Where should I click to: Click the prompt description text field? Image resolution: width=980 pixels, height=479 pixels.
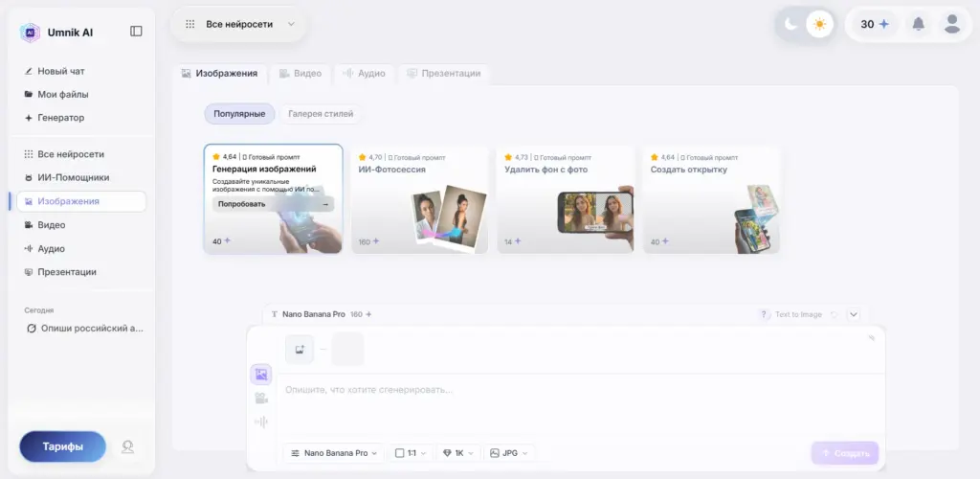click(x=574, y=390)
